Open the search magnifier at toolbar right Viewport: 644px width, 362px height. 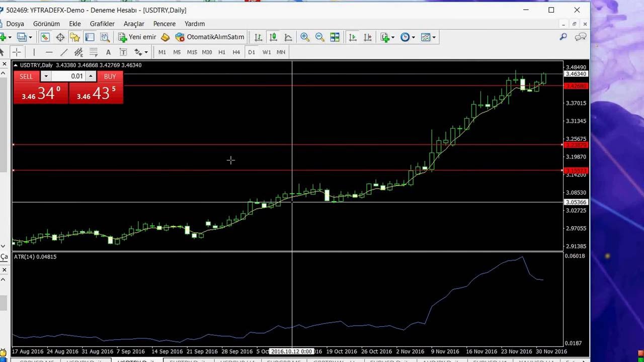pyautogui.click(x=563, y=37)
